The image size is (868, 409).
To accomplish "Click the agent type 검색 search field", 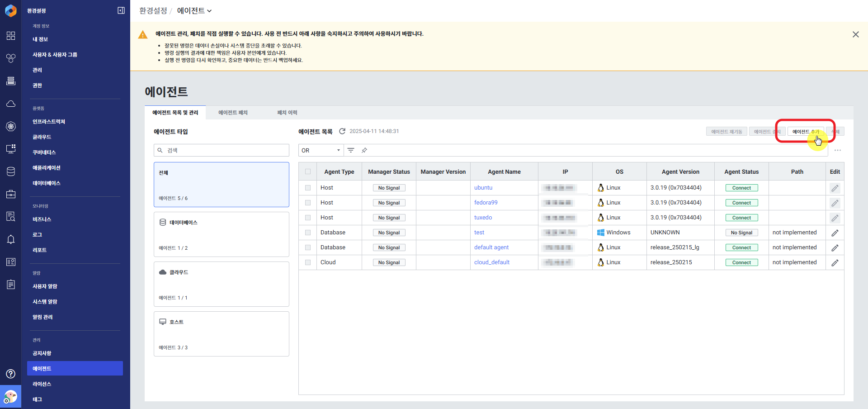I will [222, 150].
